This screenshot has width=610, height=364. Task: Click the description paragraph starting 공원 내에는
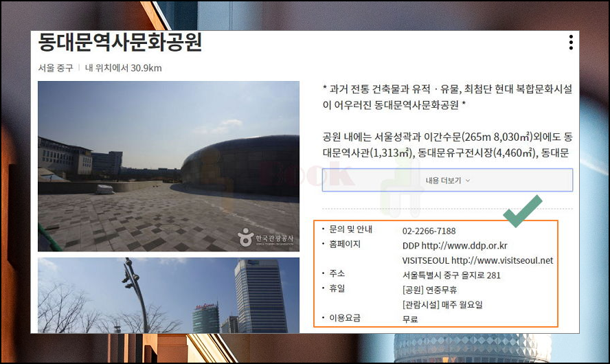447,145
